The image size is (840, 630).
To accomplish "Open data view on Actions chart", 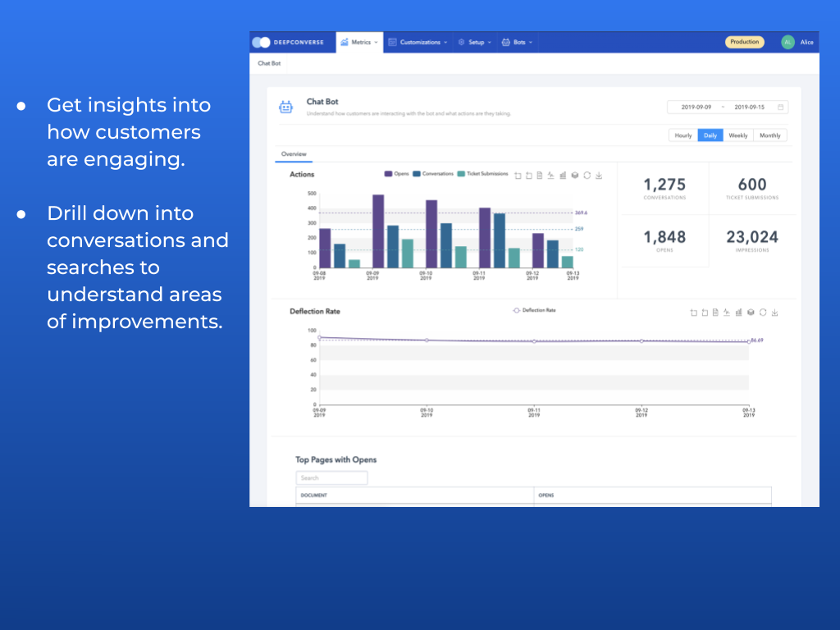I will [540, 175].
